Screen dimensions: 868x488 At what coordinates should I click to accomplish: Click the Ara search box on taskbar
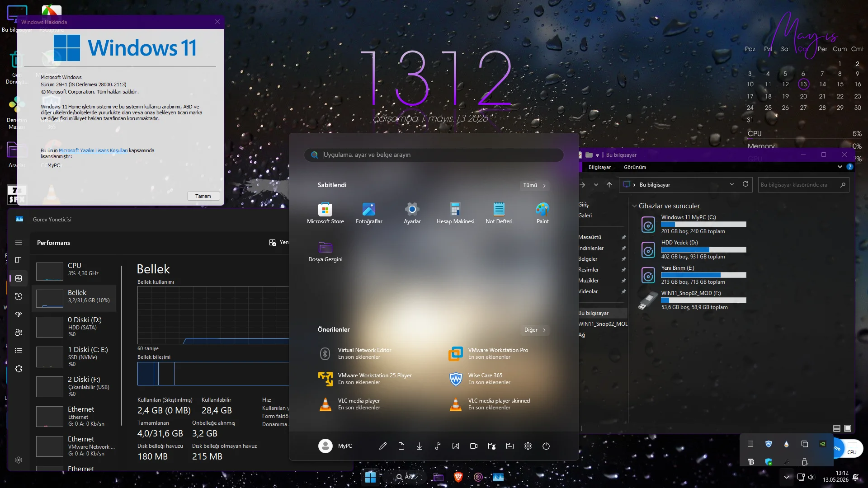click(x=406, y=477)
